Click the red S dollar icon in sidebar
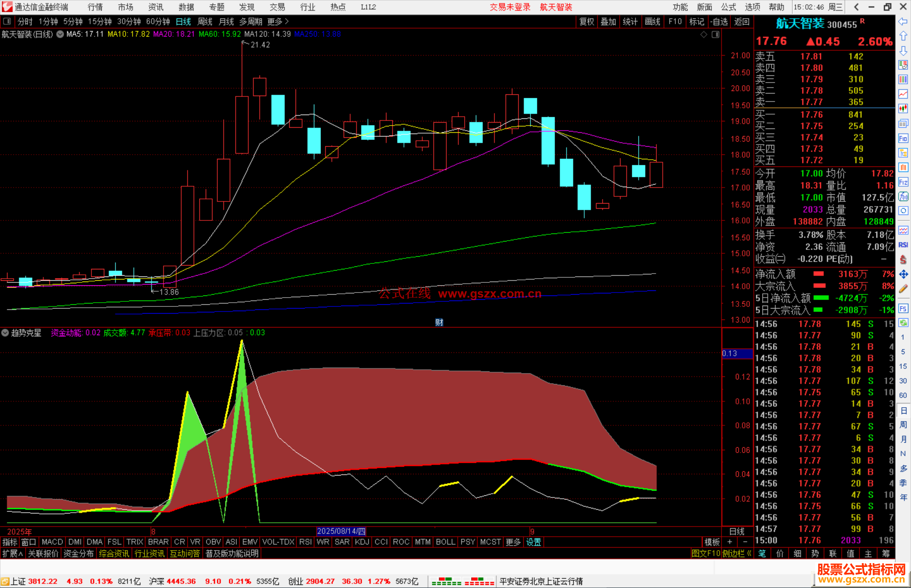The image size is (911, 588). click(x=903, y=260)
